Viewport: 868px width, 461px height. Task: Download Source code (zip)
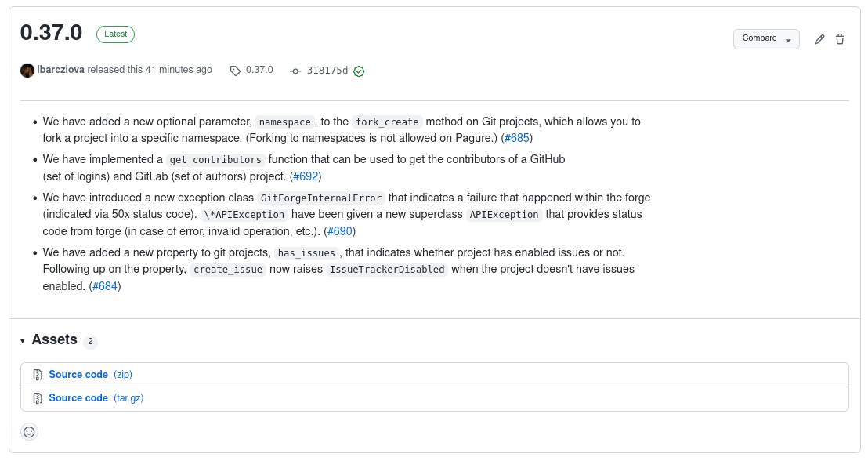tap(78, 375)
